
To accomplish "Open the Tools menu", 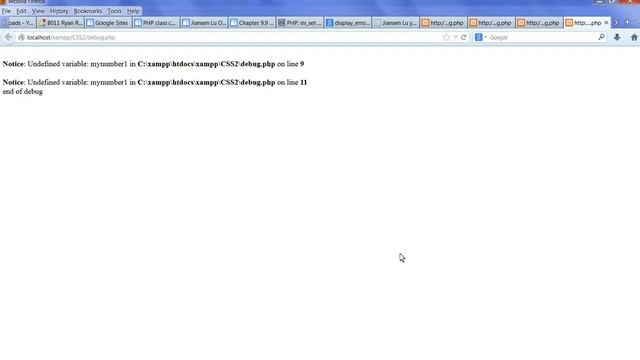I will [114, 11].
